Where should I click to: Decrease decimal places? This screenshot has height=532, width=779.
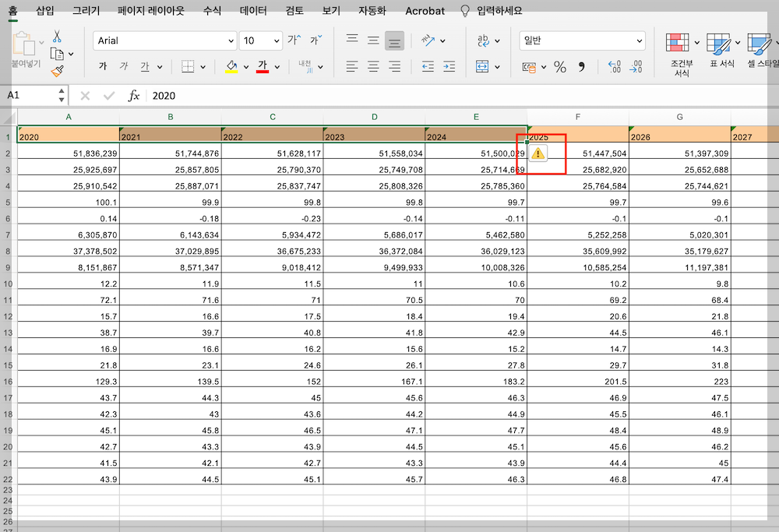636,66
